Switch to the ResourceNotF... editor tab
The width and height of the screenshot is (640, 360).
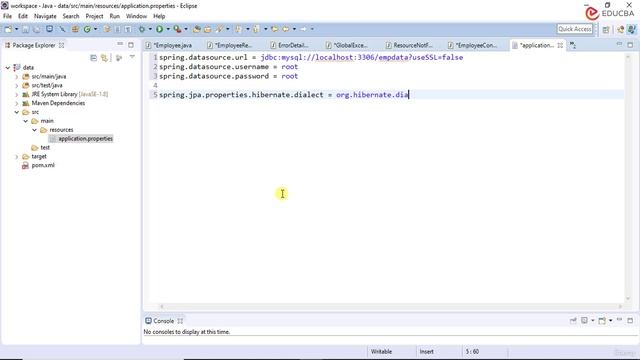tap(409, 45)
